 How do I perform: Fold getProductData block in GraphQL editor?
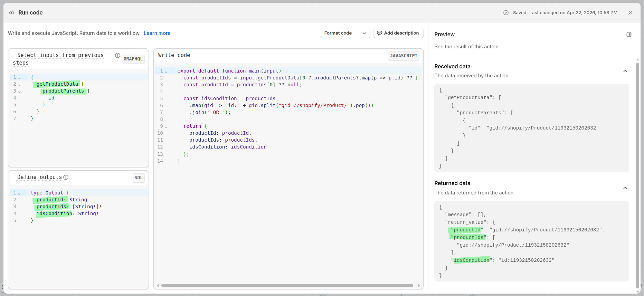[19, 85]
